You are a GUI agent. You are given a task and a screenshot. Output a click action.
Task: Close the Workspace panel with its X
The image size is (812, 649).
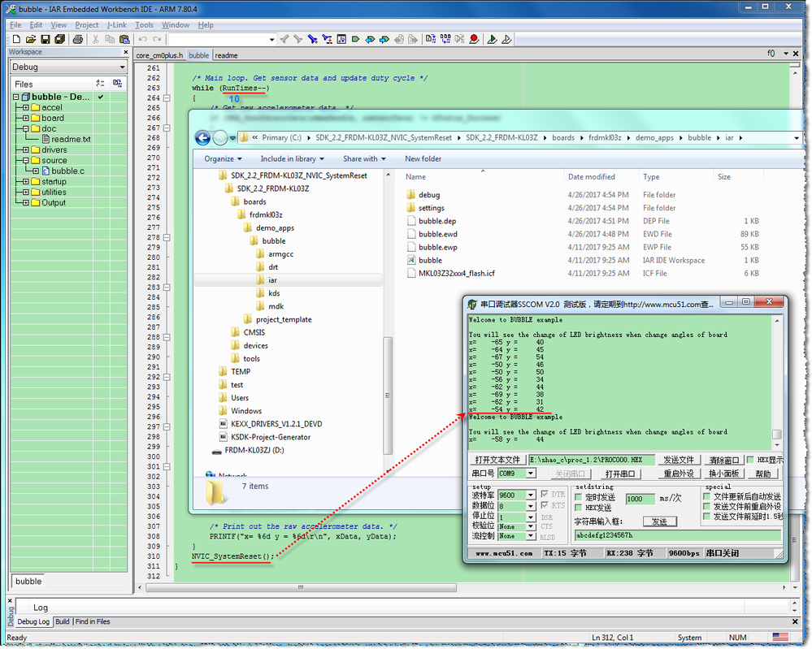pyautogui.click(x=125, y=52)
